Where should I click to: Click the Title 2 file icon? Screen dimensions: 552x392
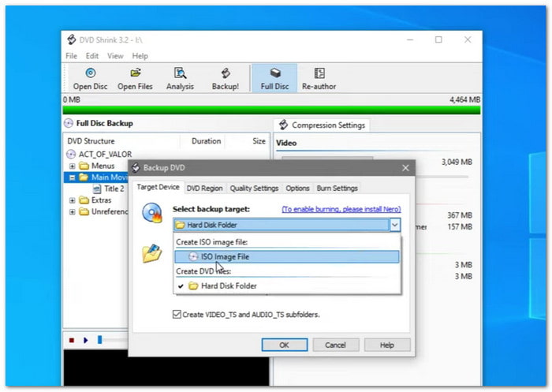click(97, 189)
